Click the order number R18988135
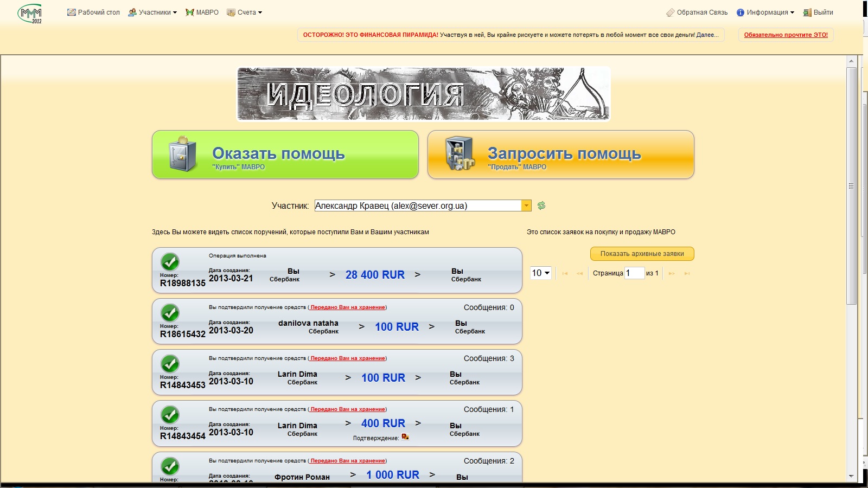This screenshot has width=868, height=488. [x=183, y=283]
